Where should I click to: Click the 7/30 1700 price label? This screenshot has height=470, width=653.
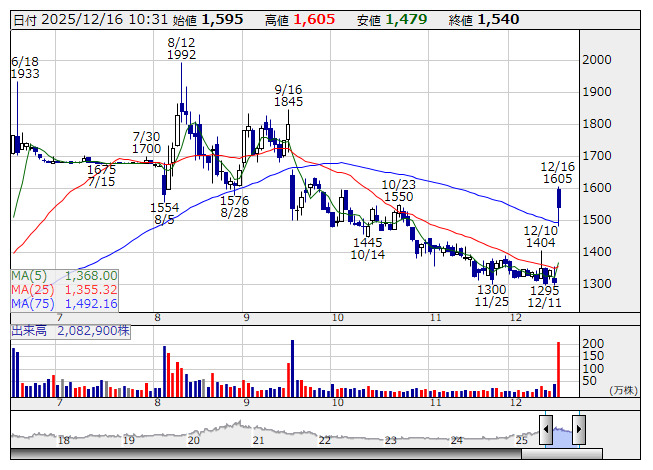tap(147, 142)
